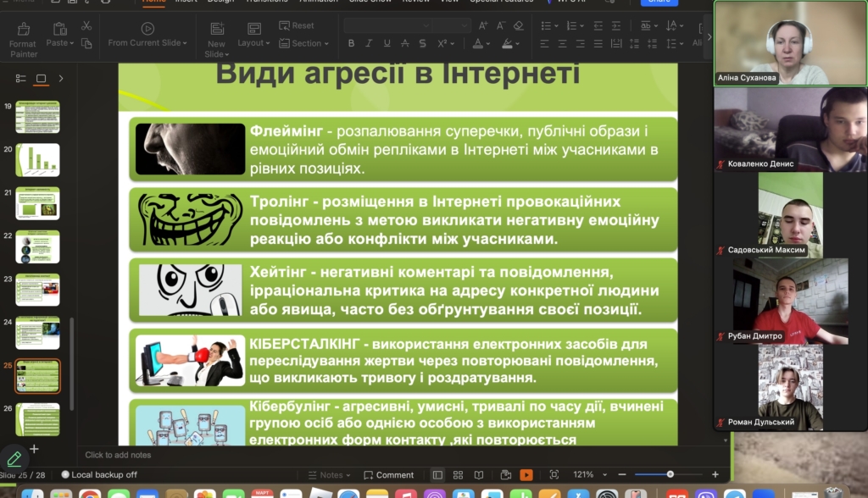
Task: Open the Comment button in status bar
Action: coord(389,475)
